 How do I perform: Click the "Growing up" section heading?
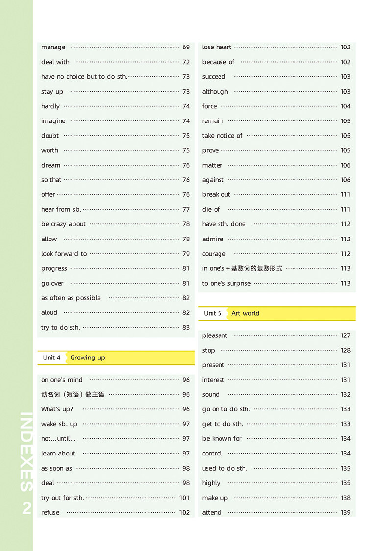pos(88,358)
